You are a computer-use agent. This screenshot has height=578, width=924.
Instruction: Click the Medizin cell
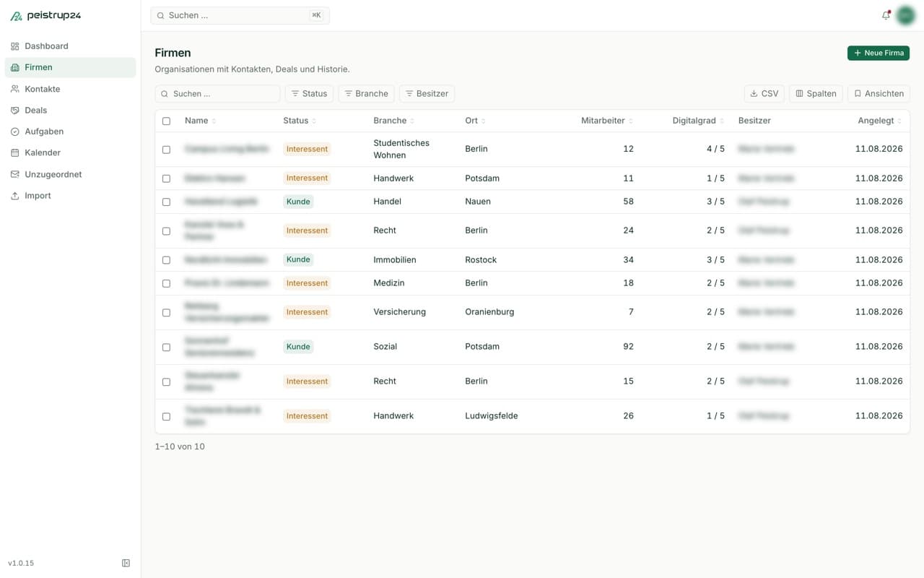389,283
